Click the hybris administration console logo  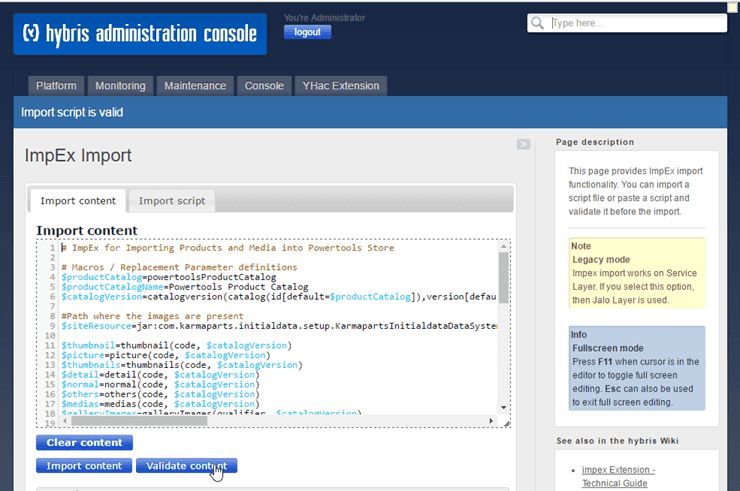coord(140,34)
